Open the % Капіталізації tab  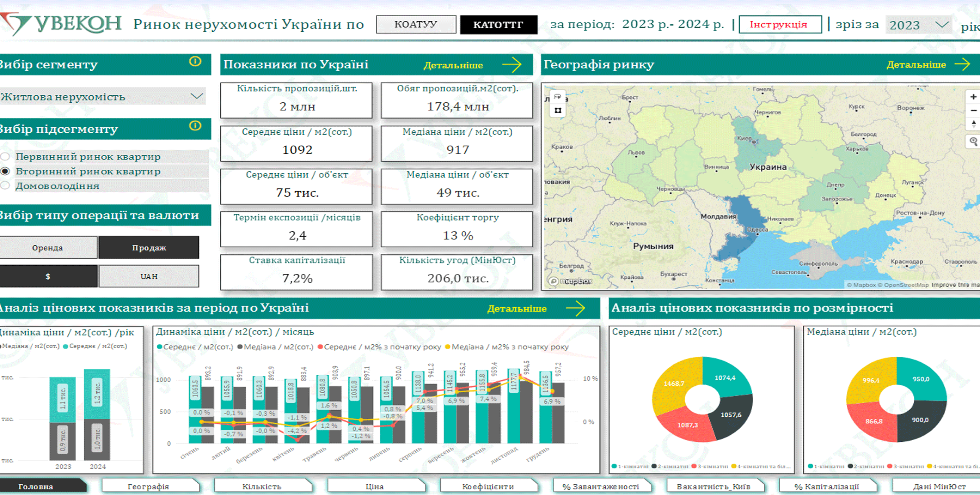pos(828,486)
